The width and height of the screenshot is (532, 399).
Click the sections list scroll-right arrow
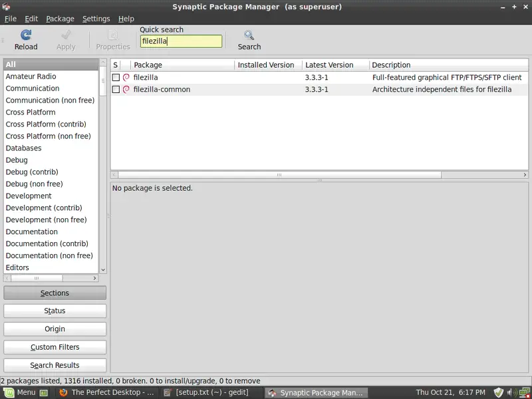[x=94, y=278]
